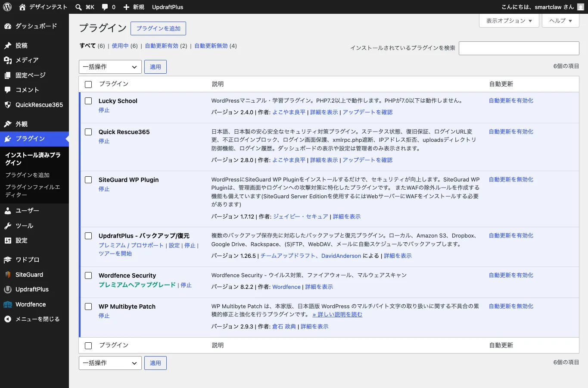Open the こんにちは、smartclaw さん account menu
Screen dimensions: 588x388
click(542, 7)
